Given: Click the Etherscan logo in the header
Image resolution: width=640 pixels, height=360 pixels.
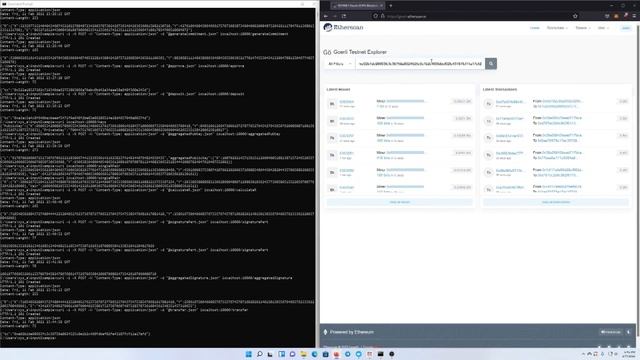Looking at the screenshot, I should click(x=343, y=27).
